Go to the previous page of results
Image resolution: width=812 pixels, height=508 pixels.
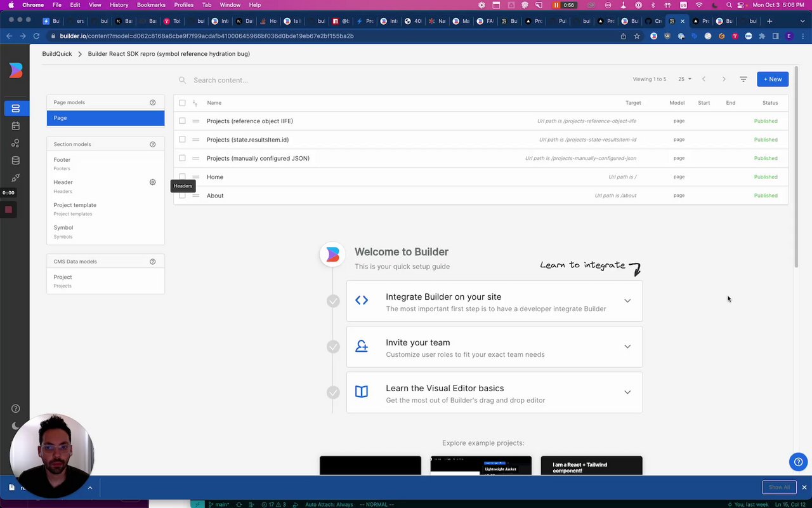tap(704, 79)
